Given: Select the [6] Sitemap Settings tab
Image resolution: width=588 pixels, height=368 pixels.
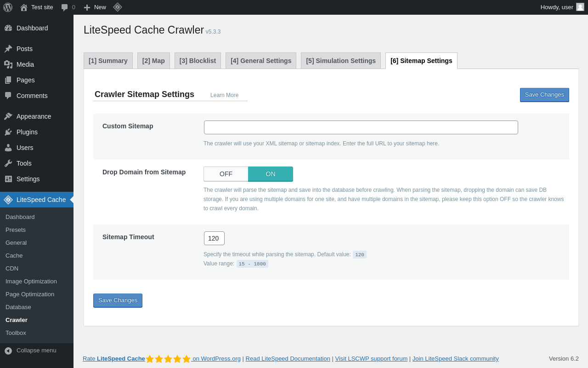Looking at the screenshot, I should 421,61.
